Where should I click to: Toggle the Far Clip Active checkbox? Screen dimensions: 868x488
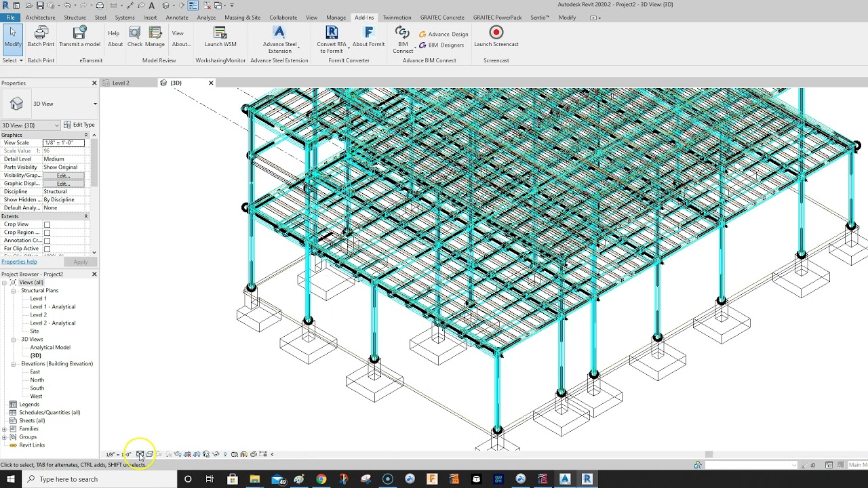47,249
